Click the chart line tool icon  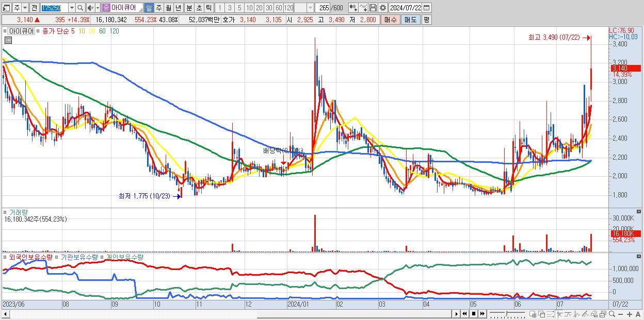(x=363, y=8)
